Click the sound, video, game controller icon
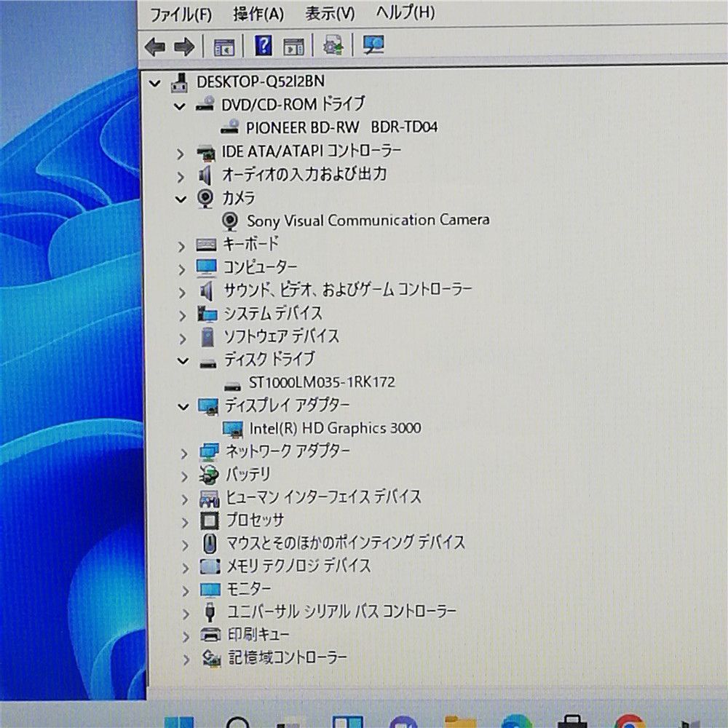The image size is (728, 728). (x=206, y=290)
